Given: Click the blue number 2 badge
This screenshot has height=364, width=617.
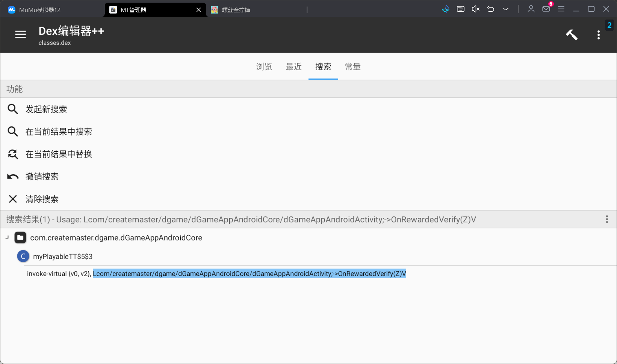Looking at the screenshot, I should [x=609, y=25].
